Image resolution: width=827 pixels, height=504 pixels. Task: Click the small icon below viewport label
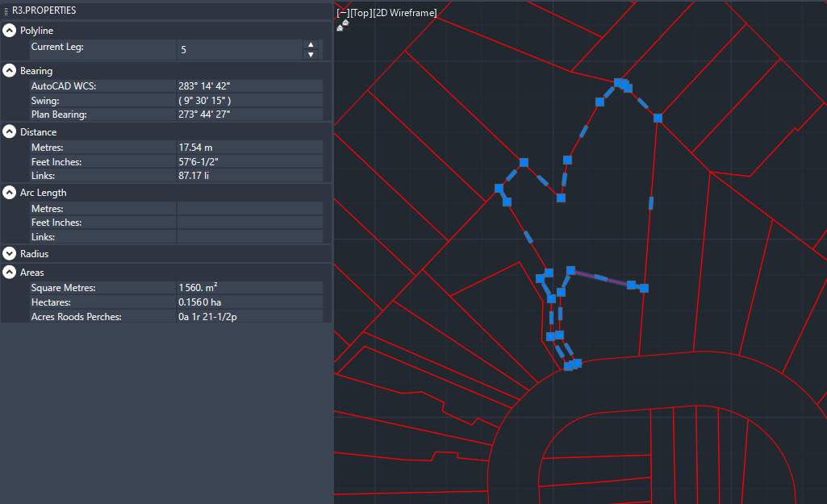click(343, 25)
